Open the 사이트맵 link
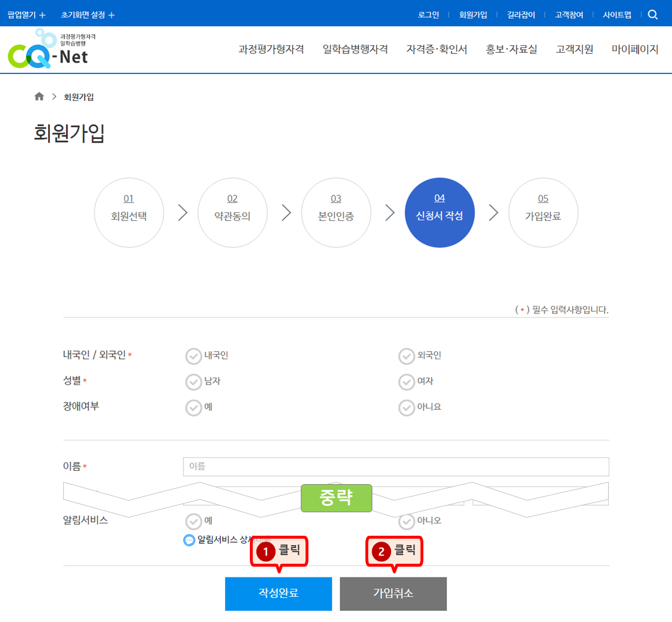Image resolution: width=672 pixels, height=622 pixels. click(x=617, y=15)
